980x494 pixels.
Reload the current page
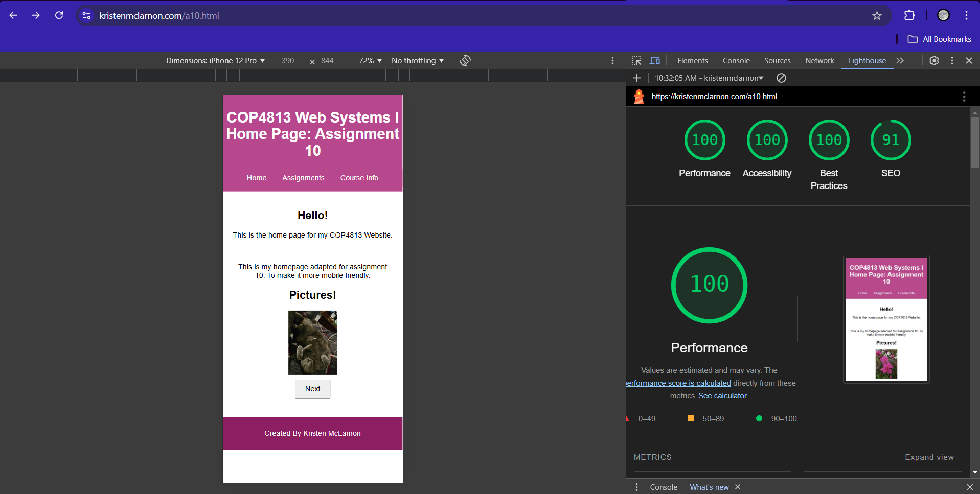pyautogui.click(x=59, y=15)
